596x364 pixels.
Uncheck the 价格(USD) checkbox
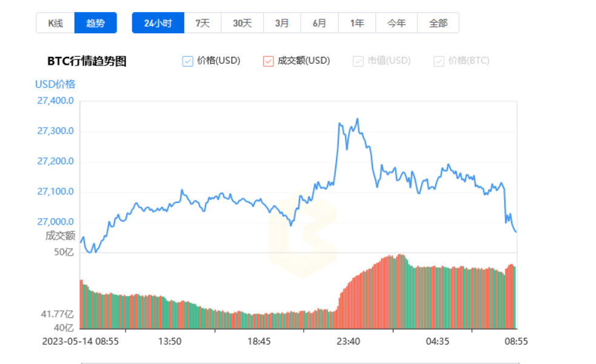pyautogui.click(x=187, y=61)
